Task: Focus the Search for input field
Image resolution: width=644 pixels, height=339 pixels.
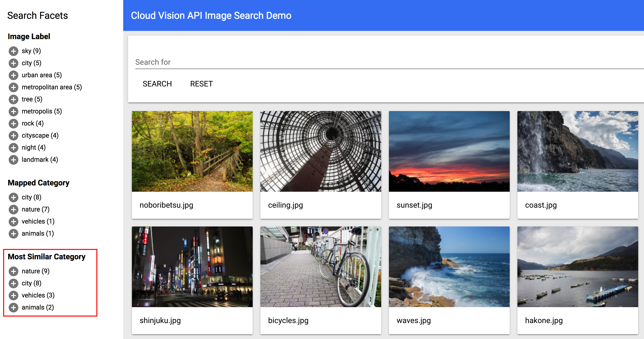Action: [389, 62]
